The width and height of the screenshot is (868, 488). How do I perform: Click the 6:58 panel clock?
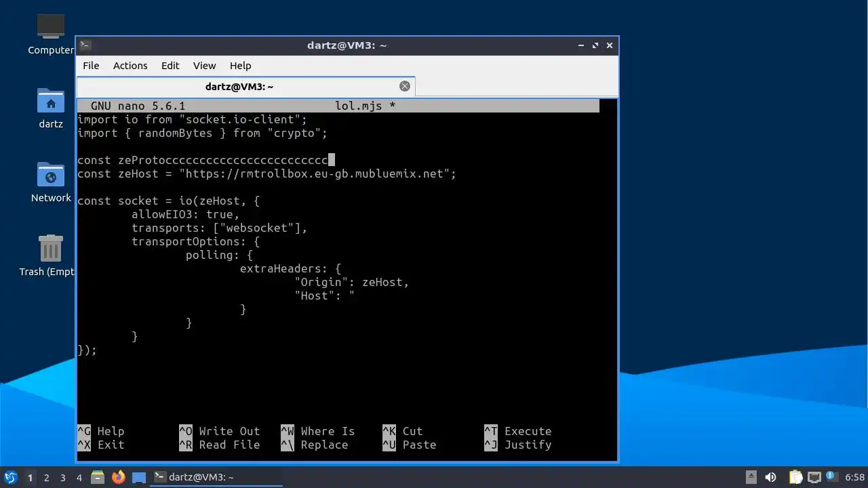[x=854, y=477]
